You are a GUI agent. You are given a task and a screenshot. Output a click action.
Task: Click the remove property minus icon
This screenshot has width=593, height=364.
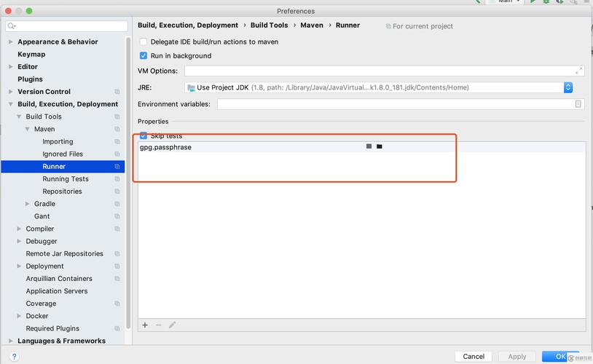pyautogui.click(x=158, y=325)
